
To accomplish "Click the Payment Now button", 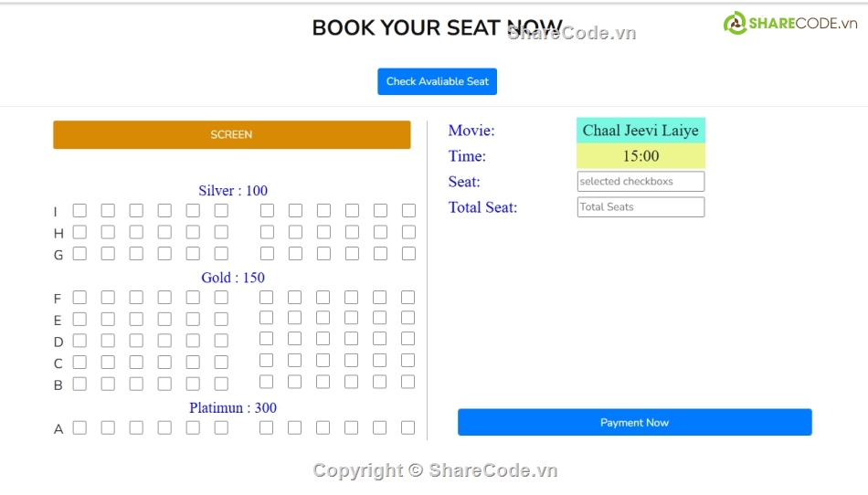I will point(634,422).
